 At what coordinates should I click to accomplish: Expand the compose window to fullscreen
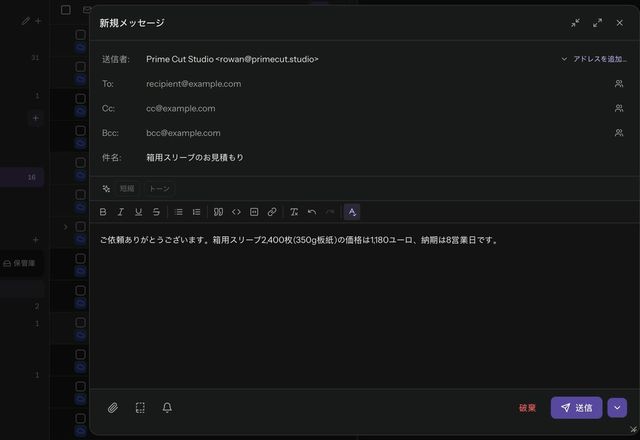(x=598, y=23)
